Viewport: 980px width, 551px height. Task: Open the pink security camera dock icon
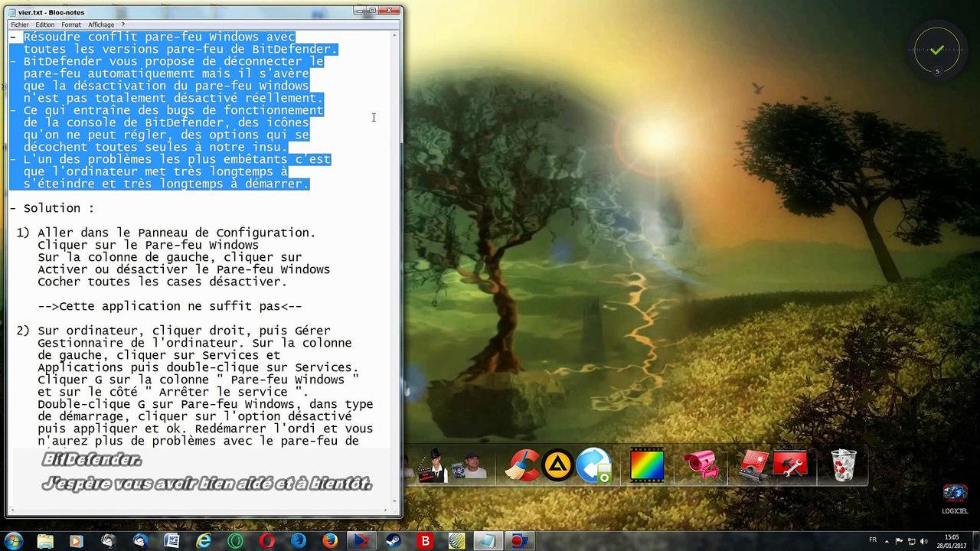tap(701, 465)
